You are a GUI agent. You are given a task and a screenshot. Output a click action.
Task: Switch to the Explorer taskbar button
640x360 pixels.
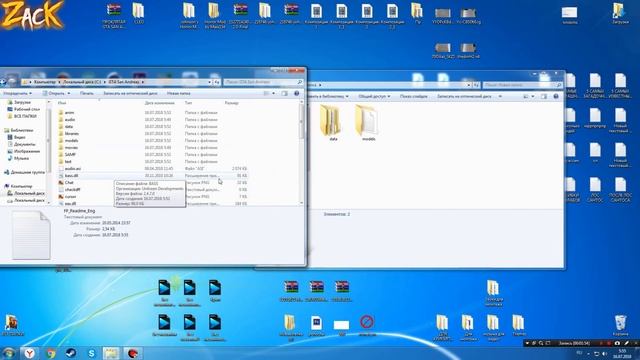(111, 353)
